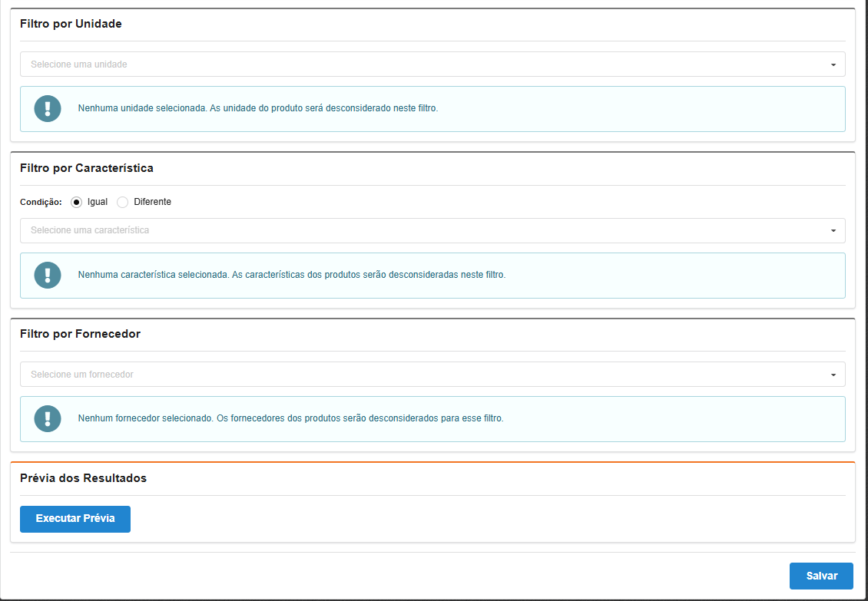Viewport: 868px width, 601px height.
Task: Select the Igual radio button
Action: coord(76,202)
